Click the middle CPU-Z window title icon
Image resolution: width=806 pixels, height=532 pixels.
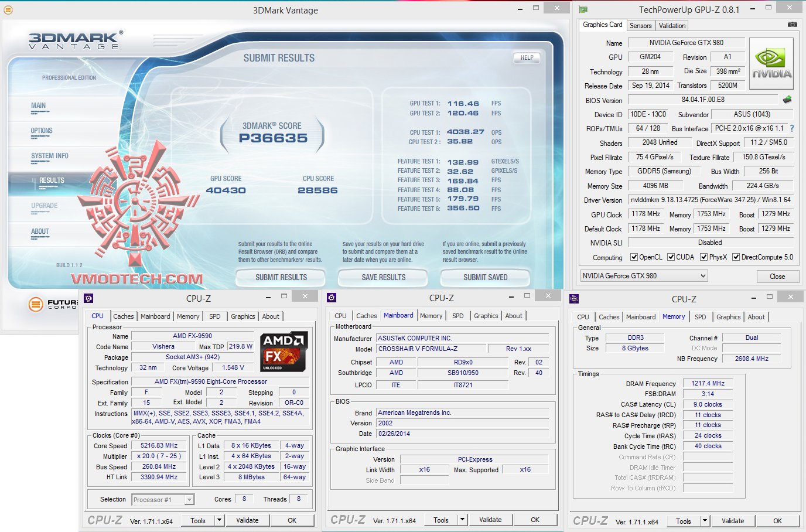tap(332, 298)
